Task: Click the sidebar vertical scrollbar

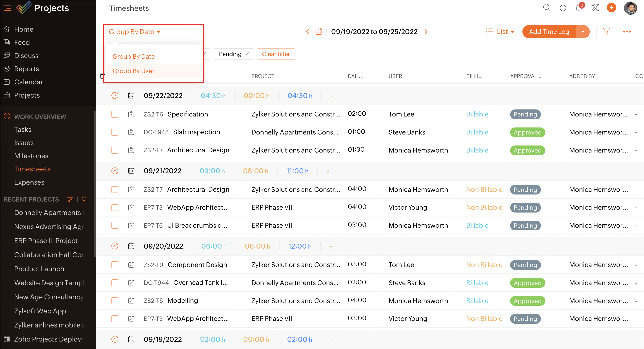Action: pyautogui.click(x=95, y=184)
